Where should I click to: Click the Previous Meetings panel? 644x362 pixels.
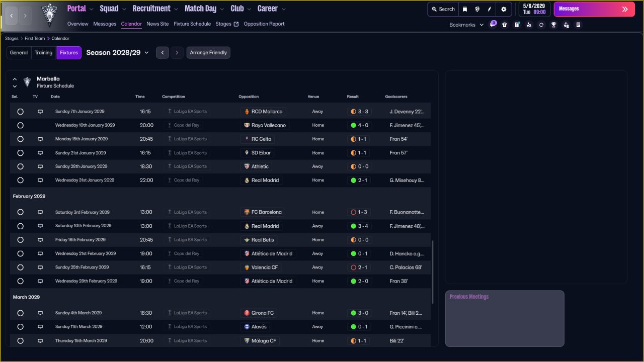pyautogui.click(x=505, y=318)
